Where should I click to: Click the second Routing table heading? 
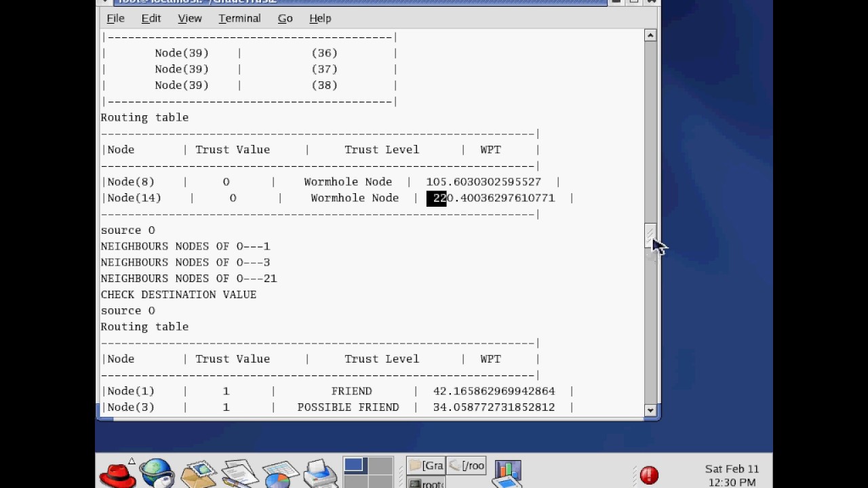[x=144, y=327]
